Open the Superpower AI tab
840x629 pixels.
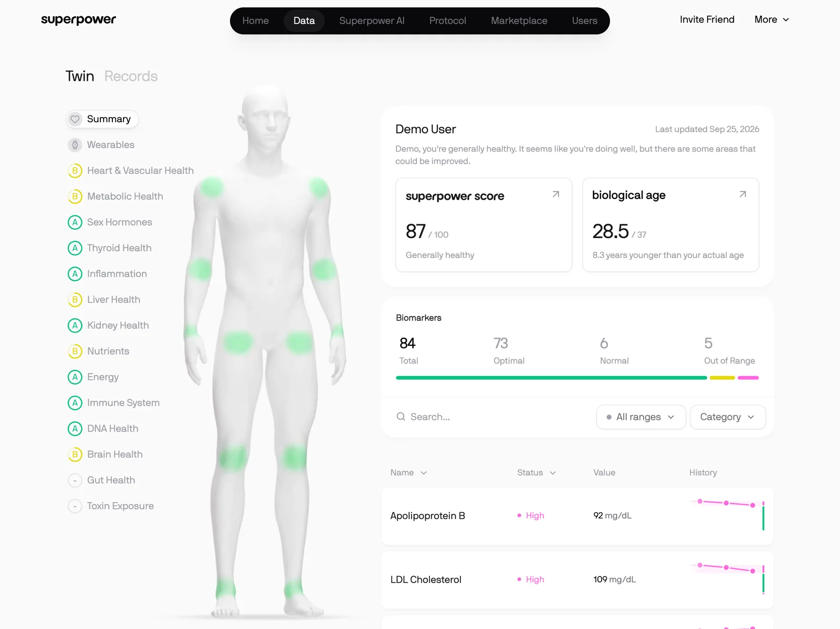pos(372,20)
